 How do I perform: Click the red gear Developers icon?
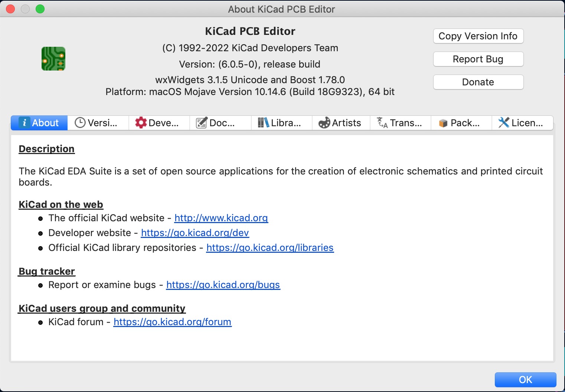click(x=141, y=122)
